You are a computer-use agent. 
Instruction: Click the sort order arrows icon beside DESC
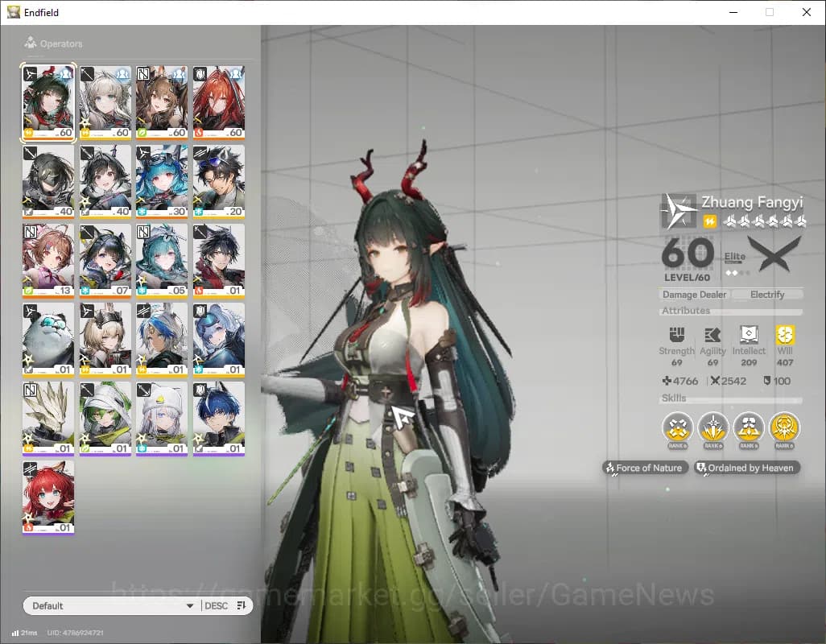(242, 605)
